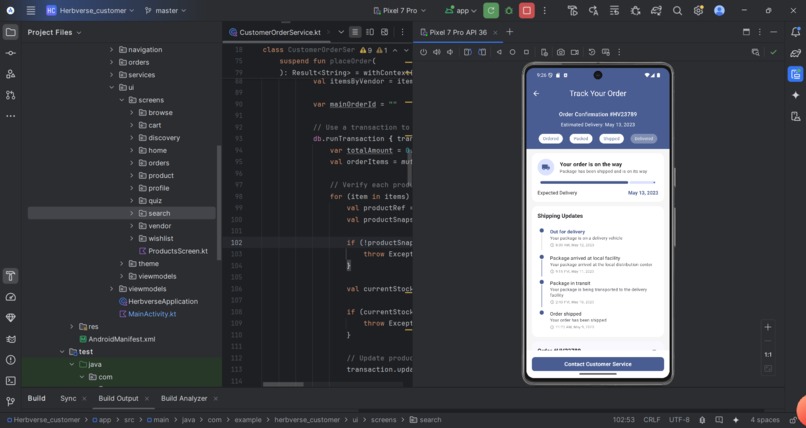Take emulator screenshot with camera icon
The image size is (806, 428).
561,52
